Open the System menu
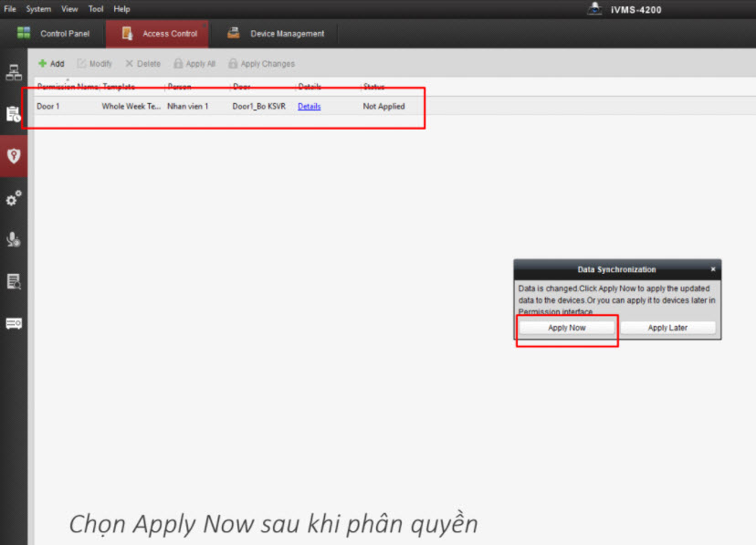Image resolution: width=756 pixels, height=545 pixels. 38,9
